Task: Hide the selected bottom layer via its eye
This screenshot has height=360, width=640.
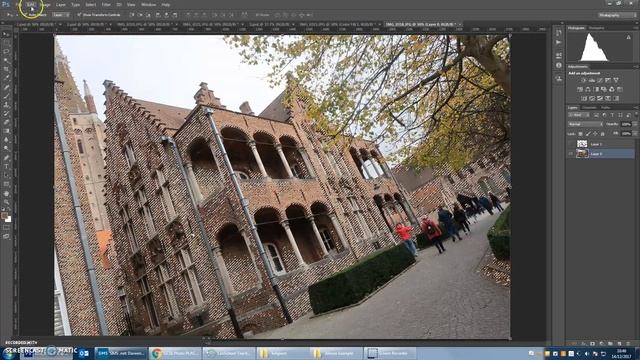Action: 571,154
